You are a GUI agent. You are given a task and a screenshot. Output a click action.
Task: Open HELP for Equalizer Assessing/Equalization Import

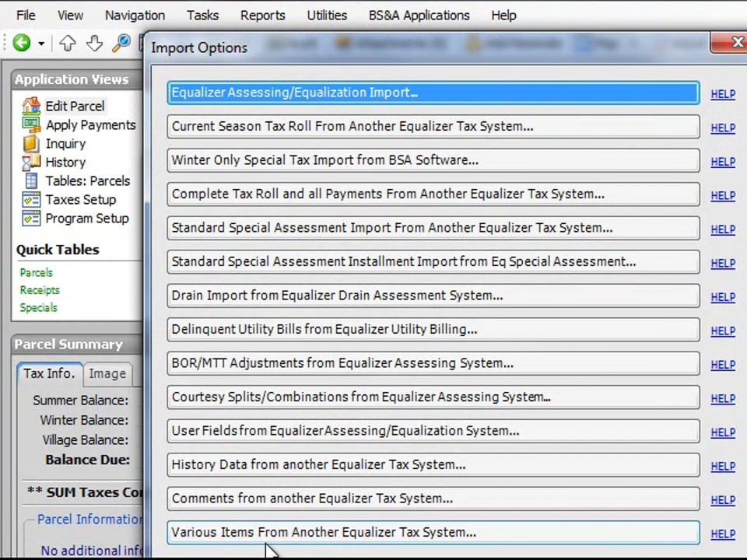(723, 94)
